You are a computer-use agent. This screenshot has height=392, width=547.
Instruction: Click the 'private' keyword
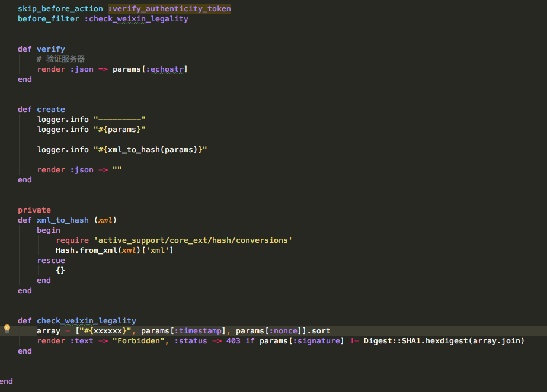click(34, 210)
